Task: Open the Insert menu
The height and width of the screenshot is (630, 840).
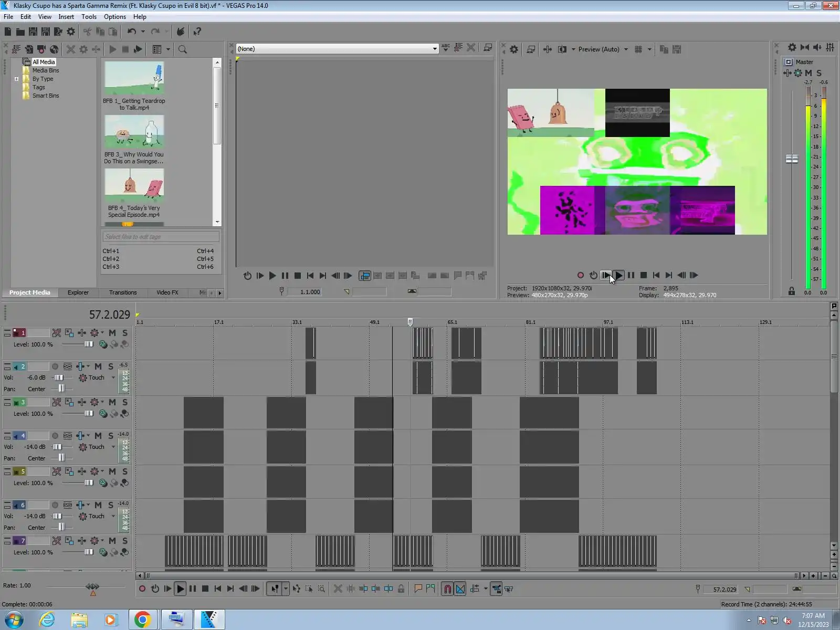Action: point(66,17)
